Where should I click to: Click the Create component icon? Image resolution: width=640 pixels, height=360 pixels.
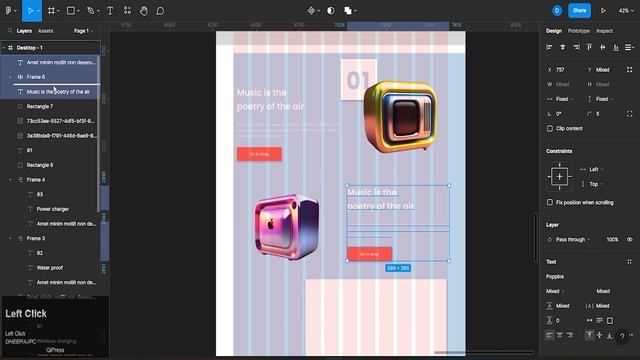pos(311,11)
